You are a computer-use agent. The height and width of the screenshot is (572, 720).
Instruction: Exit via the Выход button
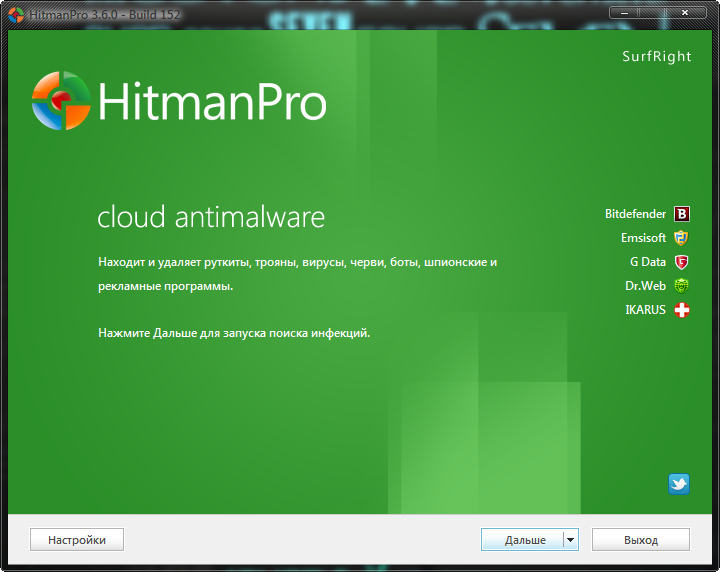coord(641,540)
